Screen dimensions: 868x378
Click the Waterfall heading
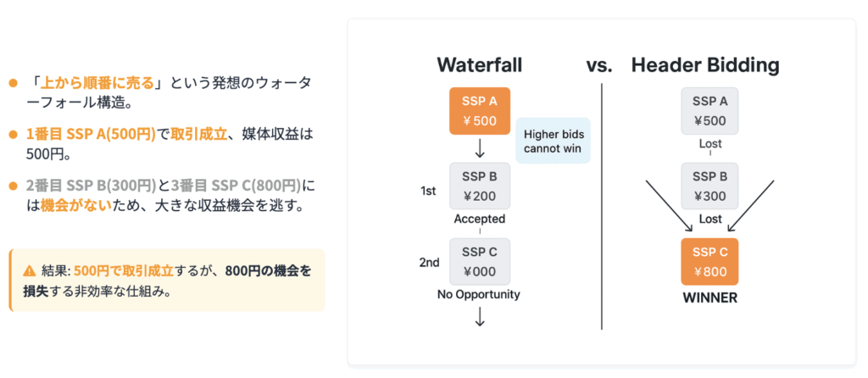pyautogui.click(x=479, y=65)
